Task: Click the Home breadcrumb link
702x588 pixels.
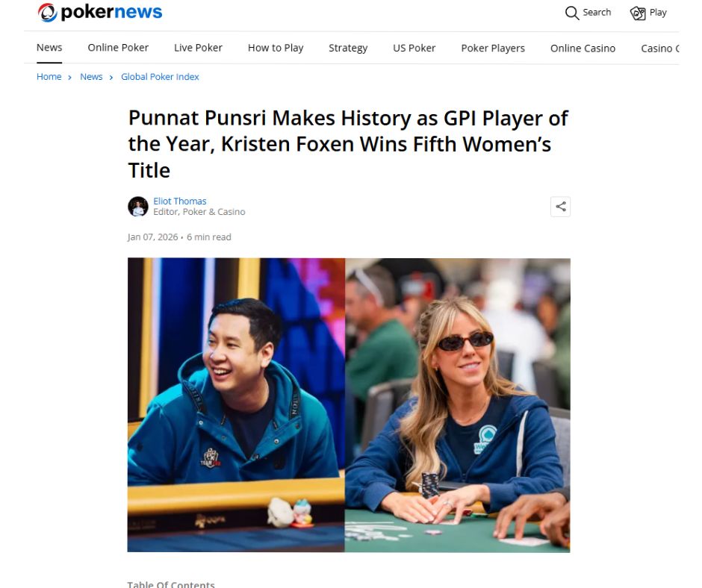Action: pos(49,77)
